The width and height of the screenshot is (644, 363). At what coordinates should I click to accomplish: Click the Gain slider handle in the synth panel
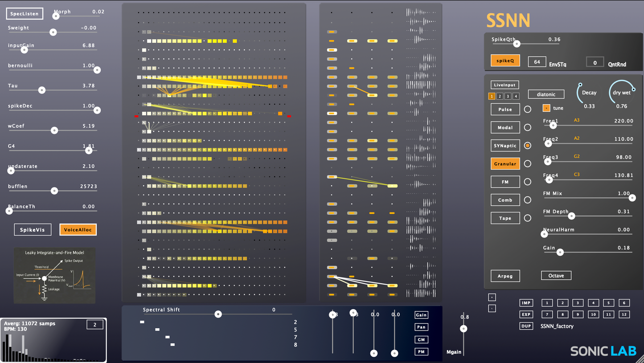click(x=560, y=252)
